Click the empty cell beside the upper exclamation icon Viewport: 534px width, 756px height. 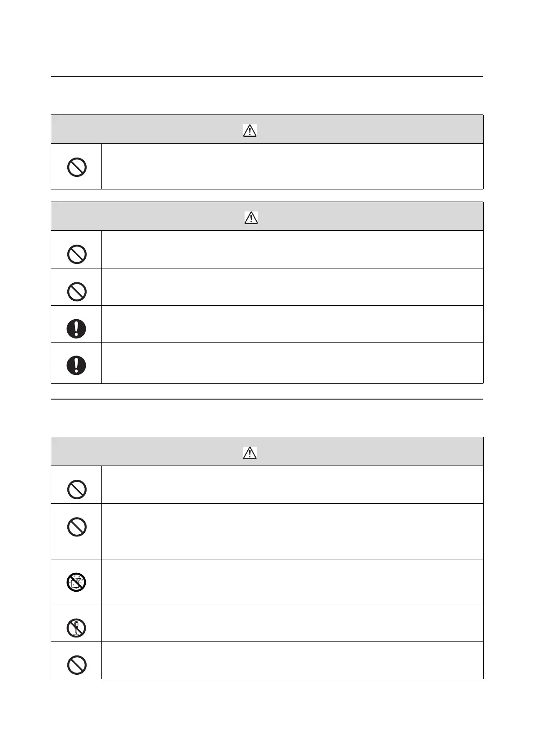pyautogui.click(x=293, y=324)
